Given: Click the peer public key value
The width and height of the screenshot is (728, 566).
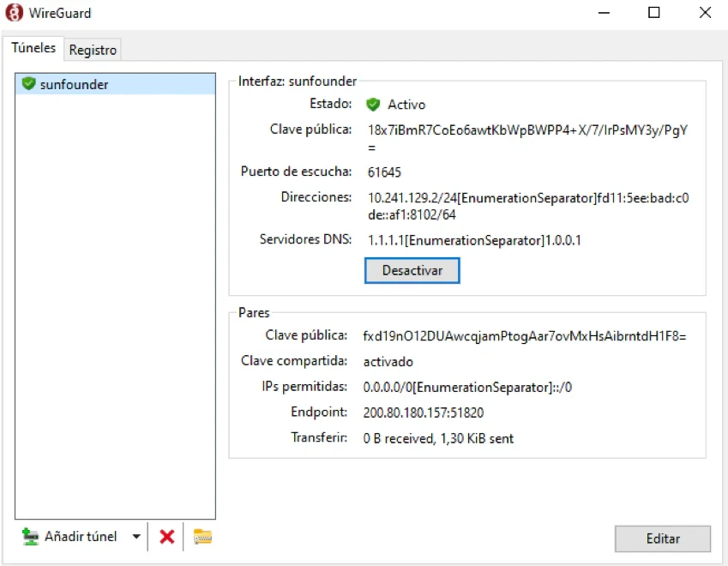Looking at the screenshot, I should [x=525, y=335].
